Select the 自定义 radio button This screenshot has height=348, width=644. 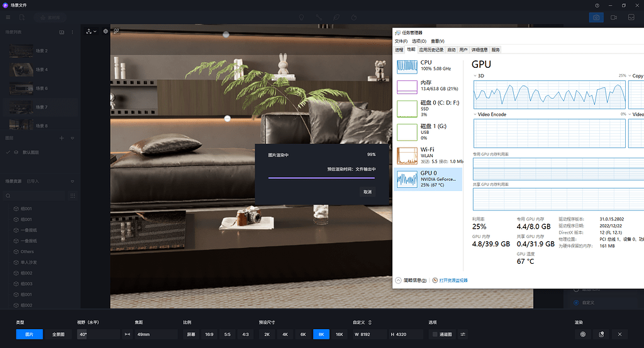coord(575,303)
